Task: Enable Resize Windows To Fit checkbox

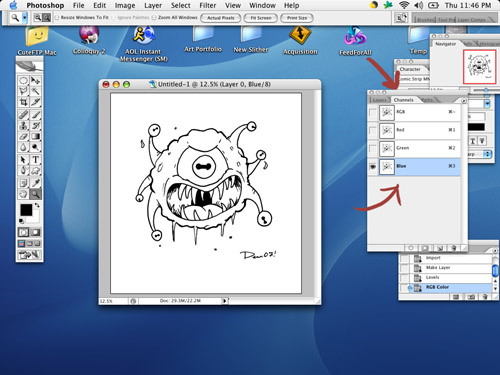Action: 57,17
